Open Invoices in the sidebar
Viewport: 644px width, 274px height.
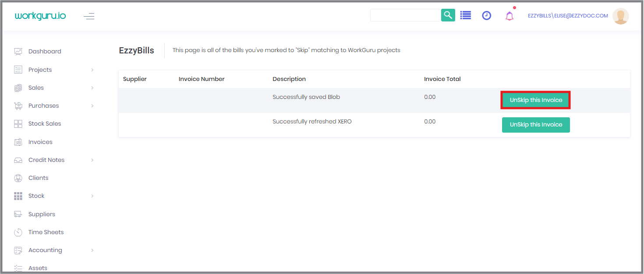tap(40, 142)
